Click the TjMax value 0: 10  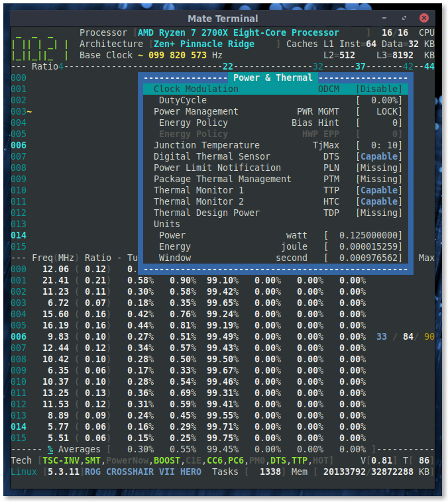click(379, 145)
